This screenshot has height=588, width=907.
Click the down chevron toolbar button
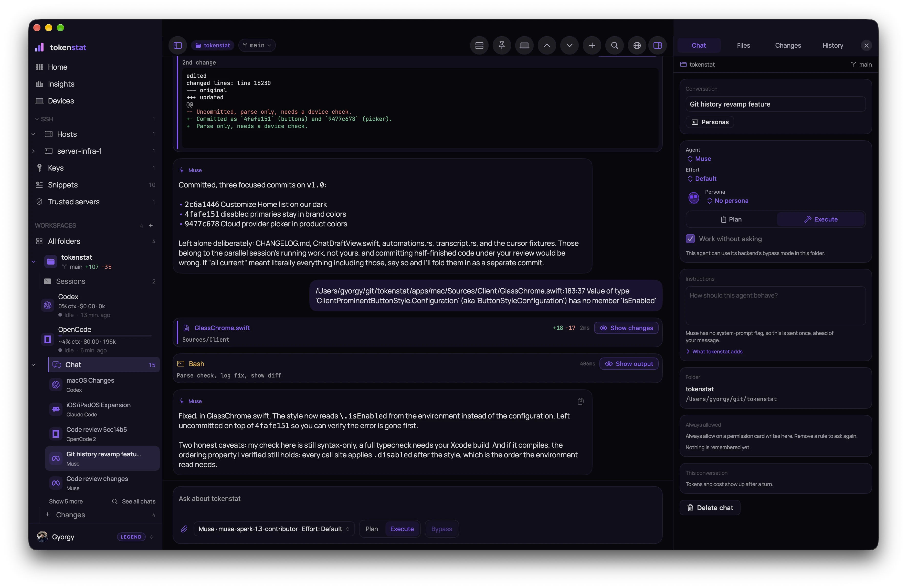(x=569, y=45)
